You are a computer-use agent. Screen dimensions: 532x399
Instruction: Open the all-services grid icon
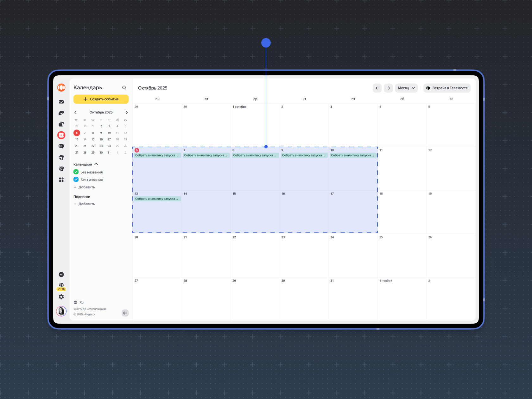tap(61, 180)
